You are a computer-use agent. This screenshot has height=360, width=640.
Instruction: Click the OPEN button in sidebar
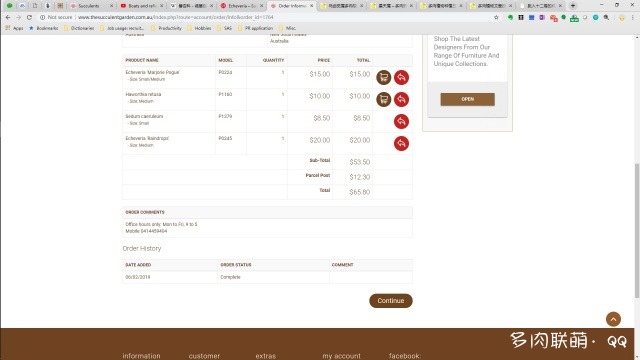tap(467, 99)
